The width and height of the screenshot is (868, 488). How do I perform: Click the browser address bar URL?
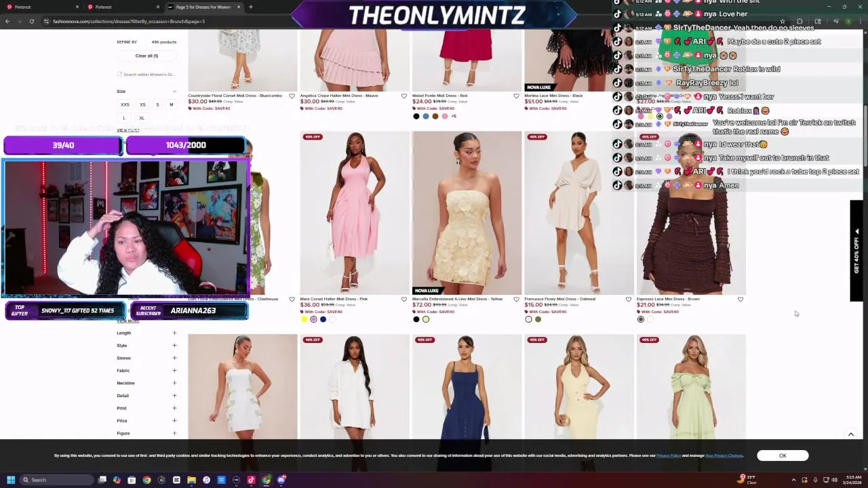[x=129, y=21]
